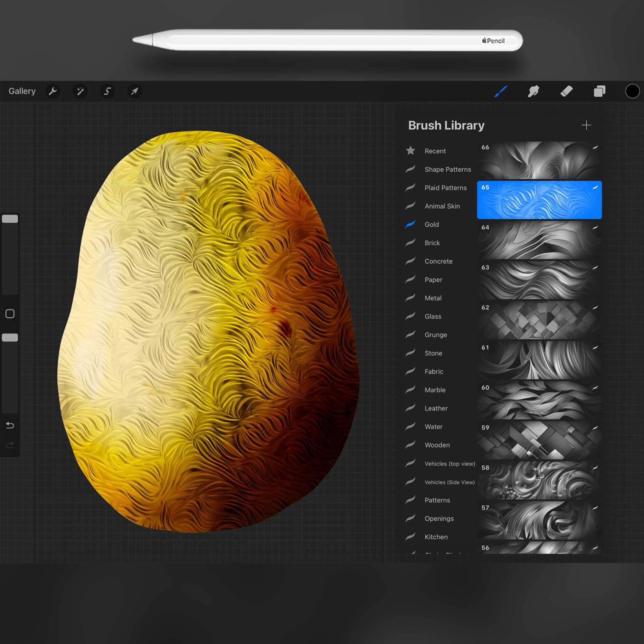Tap the sidebar Modify square button

click(10, 314)
